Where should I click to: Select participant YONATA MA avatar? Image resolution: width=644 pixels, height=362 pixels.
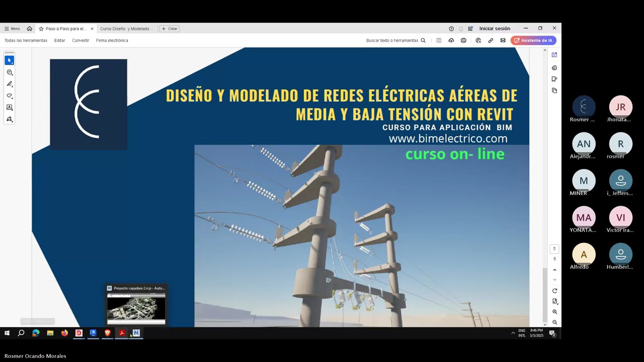coord(584,218)
